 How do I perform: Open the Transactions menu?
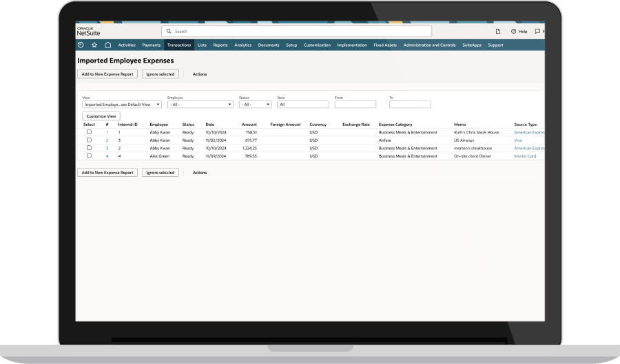[x=179, y=45]
